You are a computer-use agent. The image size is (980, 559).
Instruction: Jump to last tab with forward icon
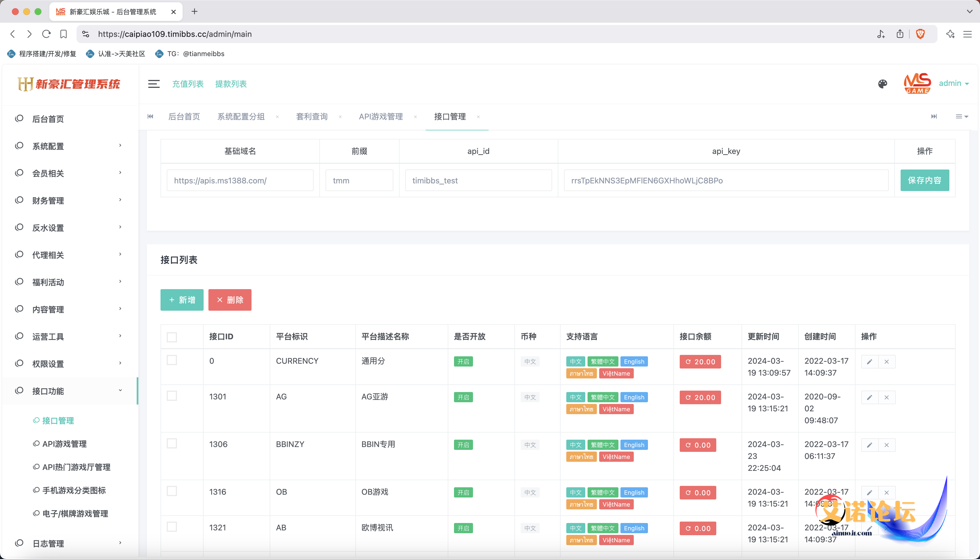click(x=934, y=116)
